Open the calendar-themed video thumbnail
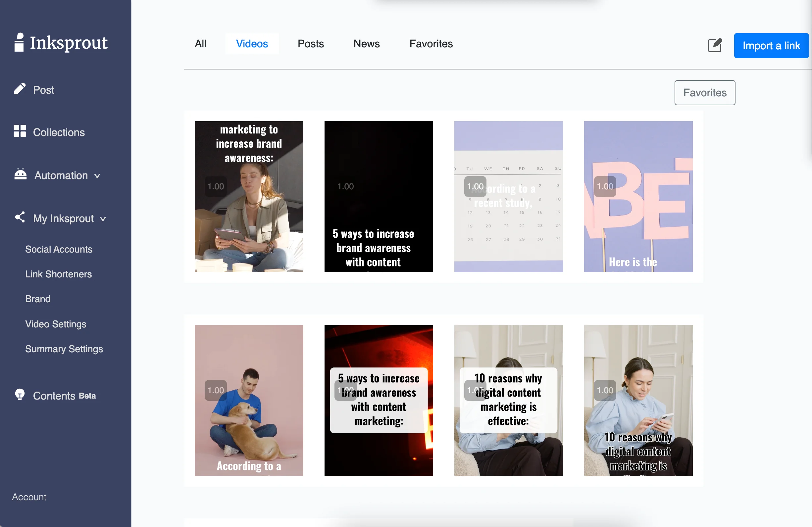The width and height of the screenshot is (812, 527). 508,197
